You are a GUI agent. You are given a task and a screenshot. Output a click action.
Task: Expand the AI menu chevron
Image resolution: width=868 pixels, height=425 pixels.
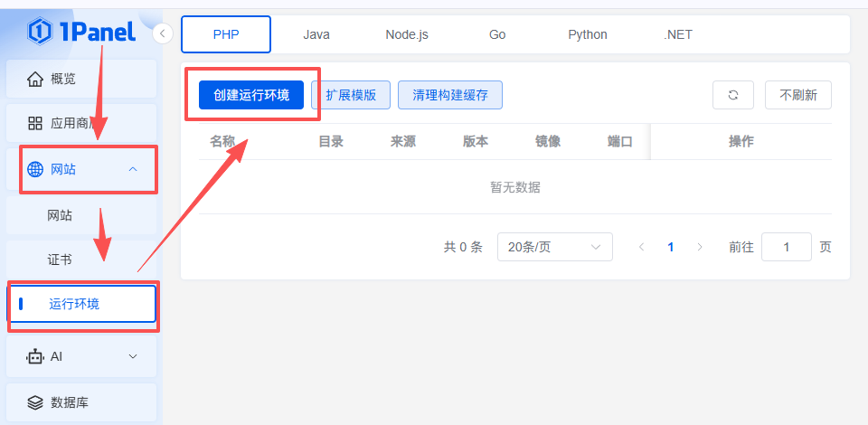click(133, 356)
